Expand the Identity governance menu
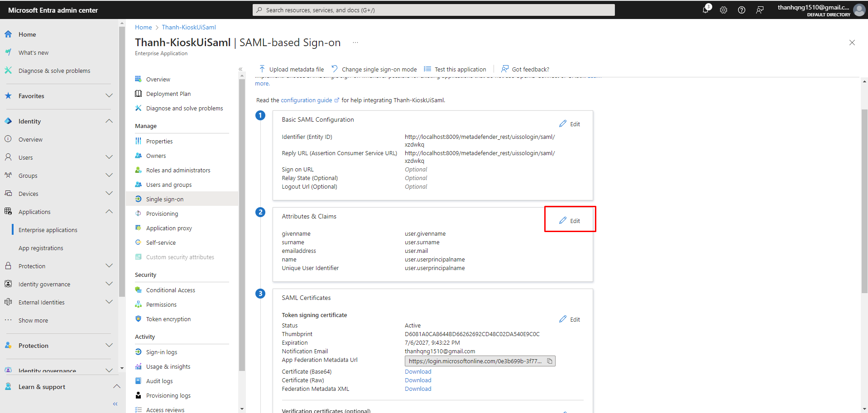 coord(109,284)
